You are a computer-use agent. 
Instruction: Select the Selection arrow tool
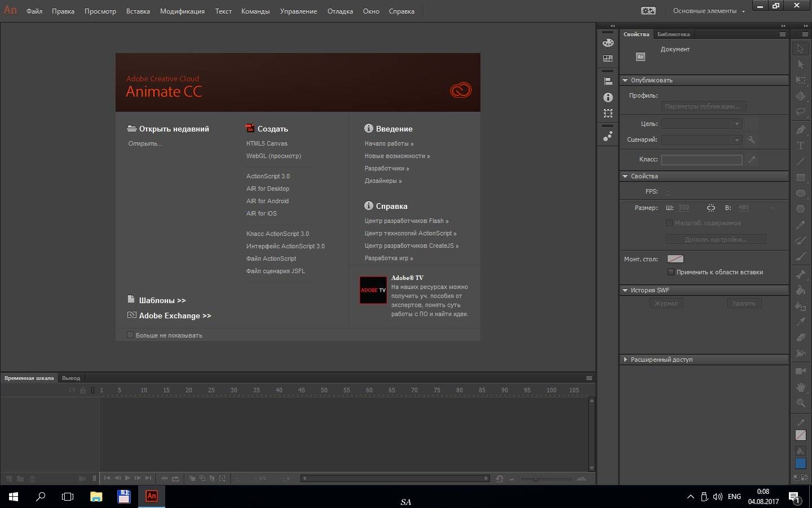pos(800,49)
